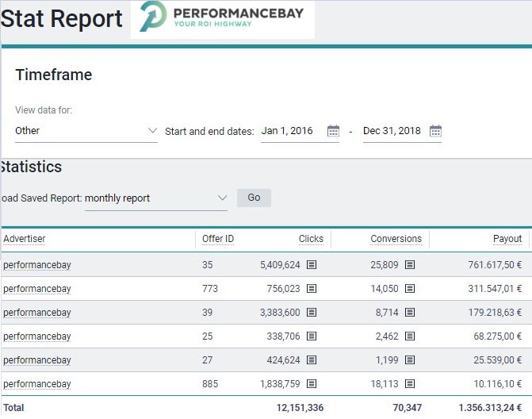Image resolution: width=532 pixels, height=419 pixels.
Task: Open performancebay advertiser for offer 773
Action: click(37, 289)
